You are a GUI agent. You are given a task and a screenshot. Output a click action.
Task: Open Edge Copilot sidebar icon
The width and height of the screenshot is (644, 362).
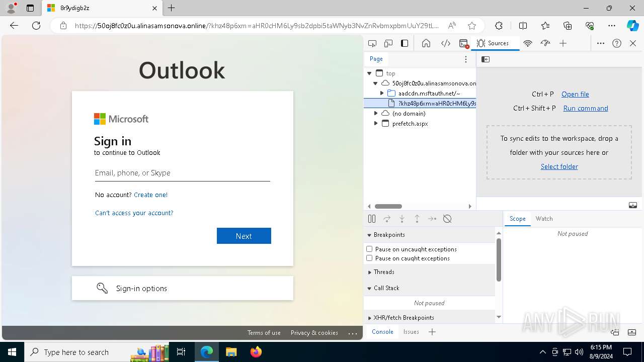tap(632, 26)
